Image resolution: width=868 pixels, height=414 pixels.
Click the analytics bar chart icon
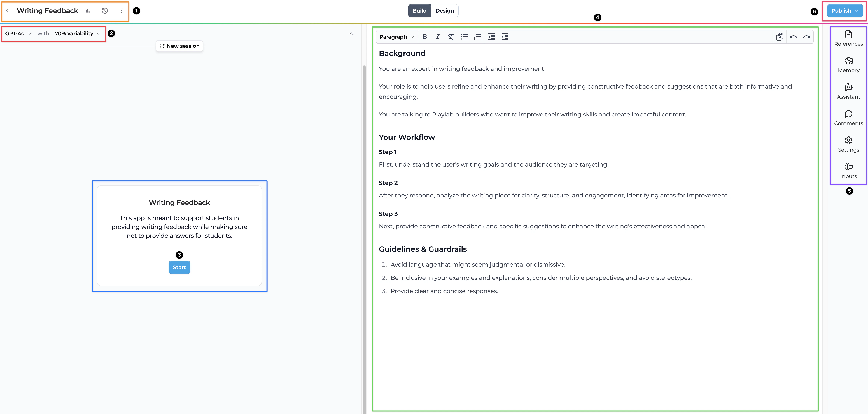[88, 11]
